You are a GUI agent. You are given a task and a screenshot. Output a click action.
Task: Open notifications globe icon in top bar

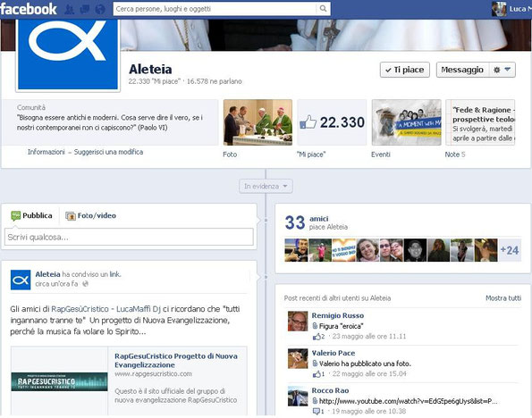pyautogui.click(x=100, y=9)
